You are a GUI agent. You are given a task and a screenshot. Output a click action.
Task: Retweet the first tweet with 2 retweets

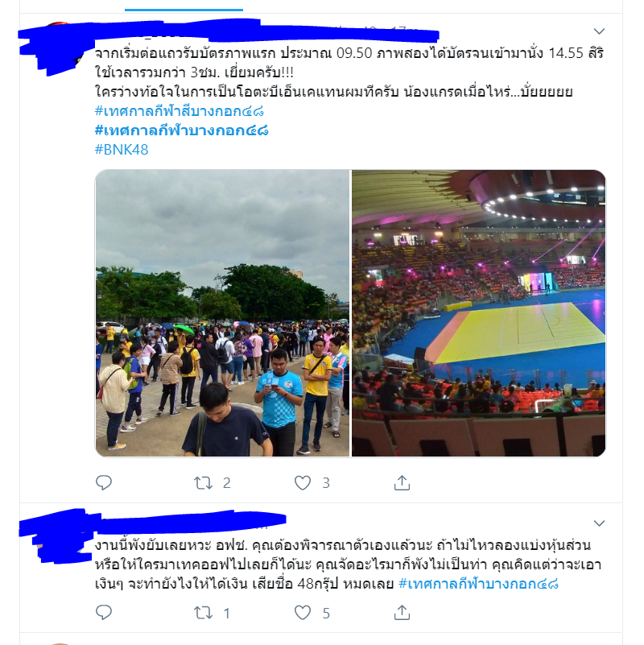pos(203,482)
